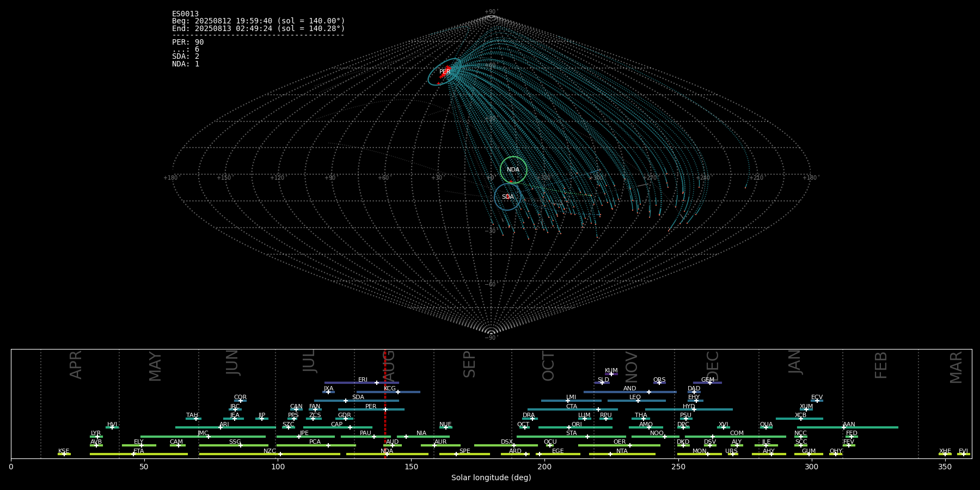Viewport: 980px width, 490px height.
Task: Click the '...: 6' sporadic count line
Action: click(x=186, y=50)
